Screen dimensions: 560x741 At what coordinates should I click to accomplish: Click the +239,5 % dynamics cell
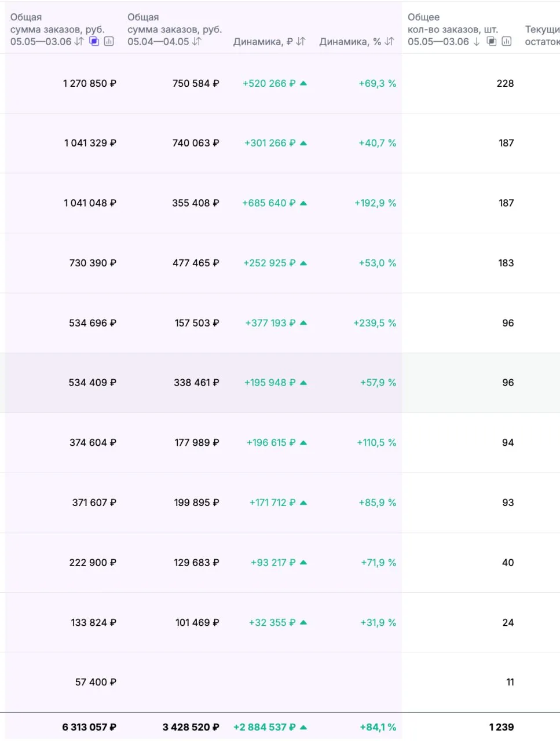click(375, 323)
